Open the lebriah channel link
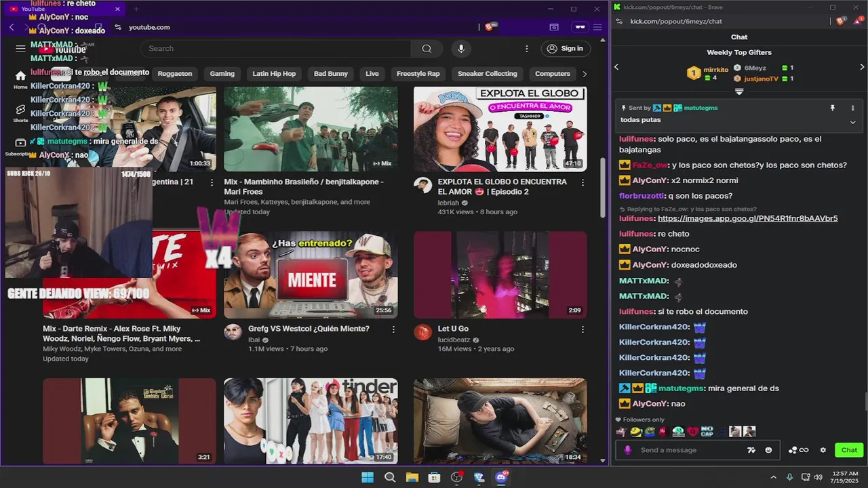 click(449, 203)
